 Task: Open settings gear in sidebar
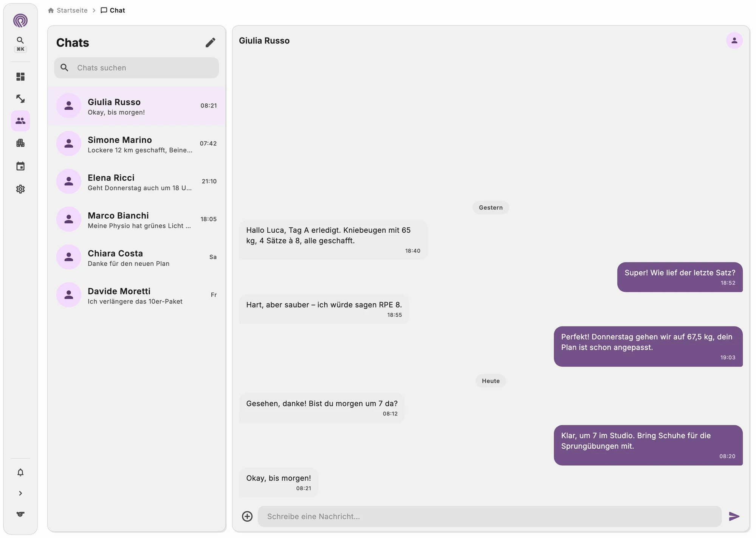pos(20,189)
